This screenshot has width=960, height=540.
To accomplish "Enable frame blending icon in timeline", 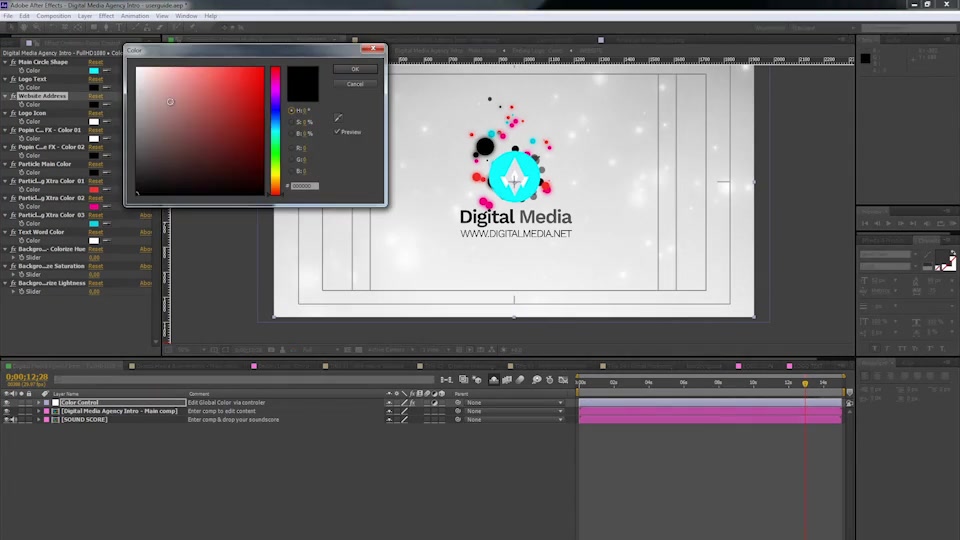I will (507, 380).
